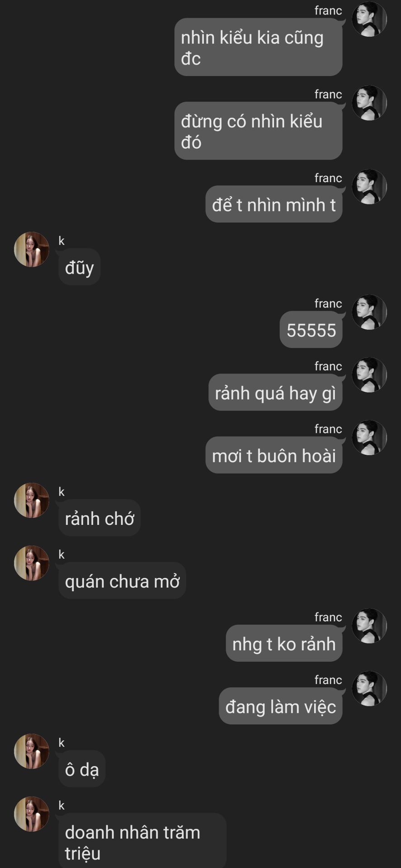Image resolution: width=401 pixels, height=868 pixels.
Task: Tap k's avatar beside 'ô dạ'
Action: click(x=32, y=751)
